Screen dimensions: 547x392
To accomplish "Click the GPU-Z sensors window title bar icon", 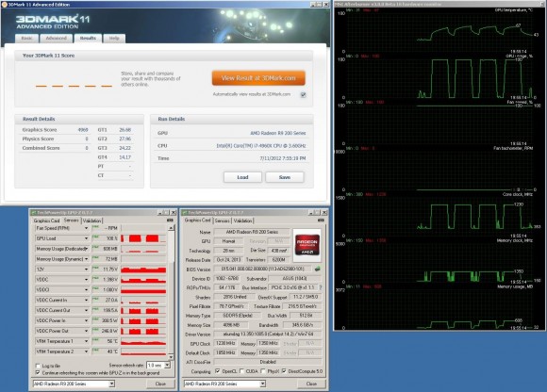I will (x=34, y=212).
